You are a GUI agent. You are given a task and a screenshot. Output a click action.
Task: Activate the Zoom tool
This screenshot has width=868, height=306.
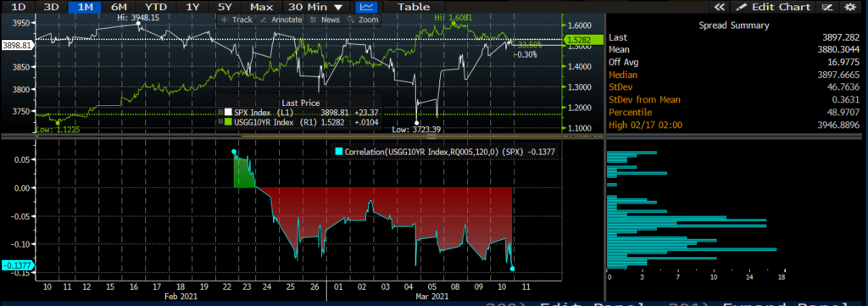tap(363, 19)
